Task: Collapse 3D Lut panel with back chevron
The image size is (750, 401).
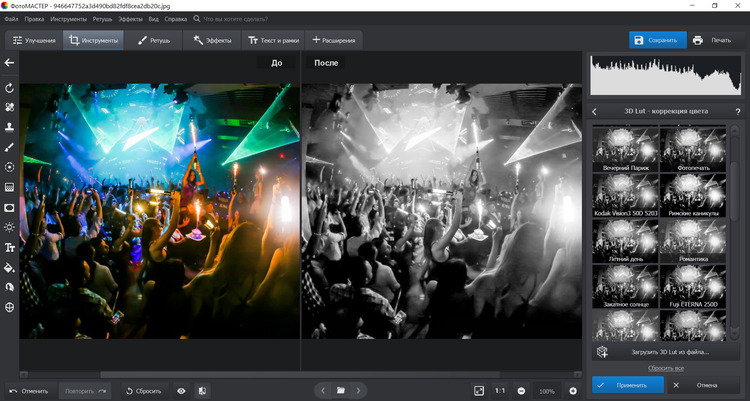Action: [x=595, y=111]
